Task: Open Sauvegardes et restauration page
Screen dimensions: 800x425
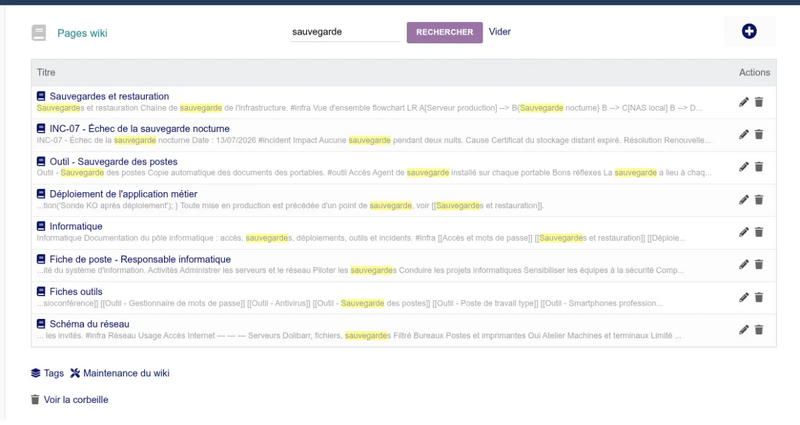Action: coord(109,96)
